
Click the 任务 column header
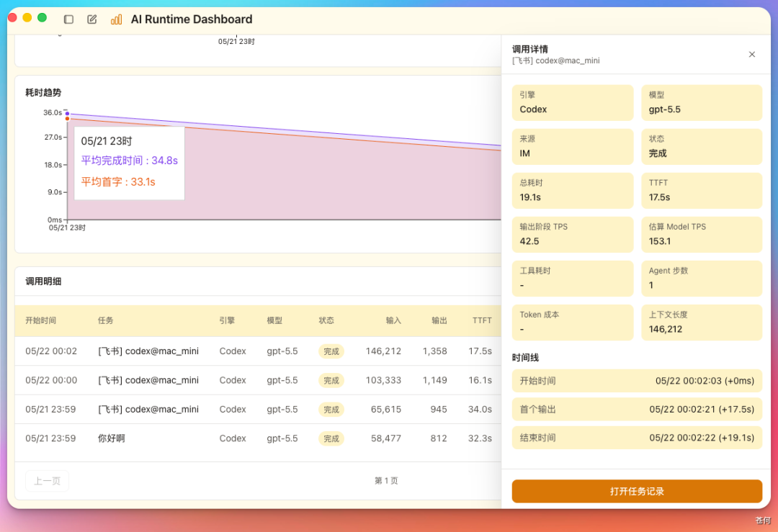click(x=106, y=320)
